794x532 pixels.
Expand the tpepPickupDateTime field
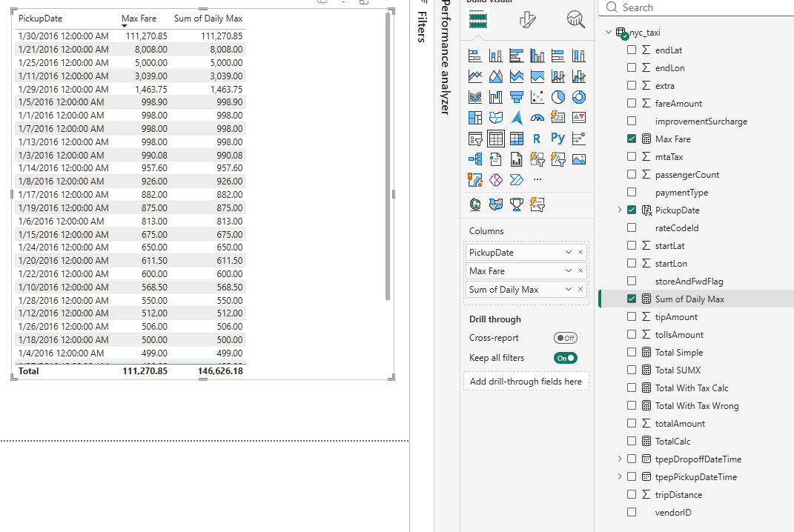(619, 476)
